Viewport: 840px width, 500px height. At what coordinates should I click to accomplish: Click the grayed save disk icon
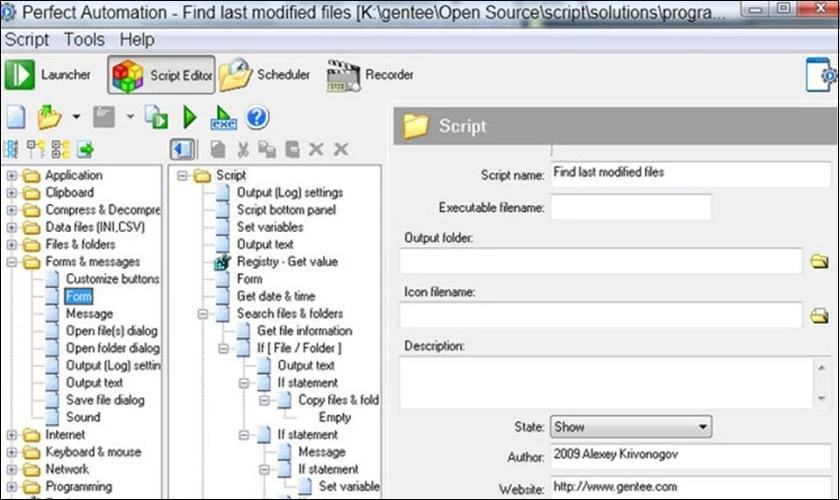click(104, 117)
